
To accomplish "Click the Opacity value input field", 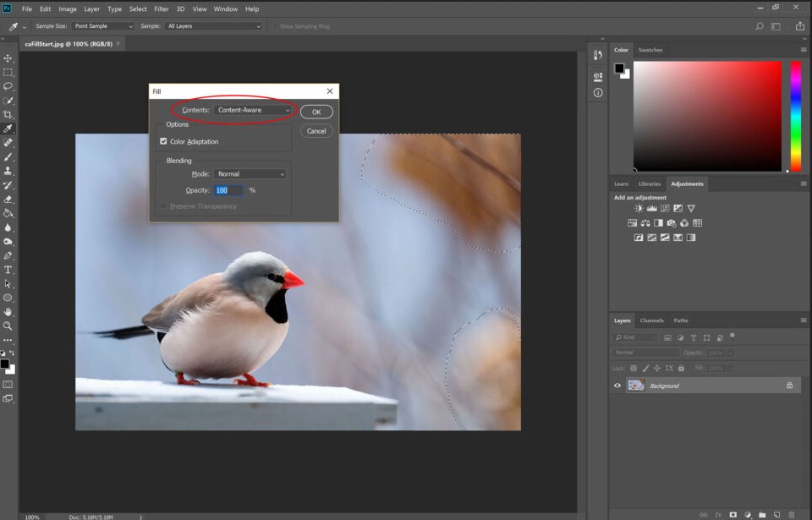I will [x=228, y=190].
